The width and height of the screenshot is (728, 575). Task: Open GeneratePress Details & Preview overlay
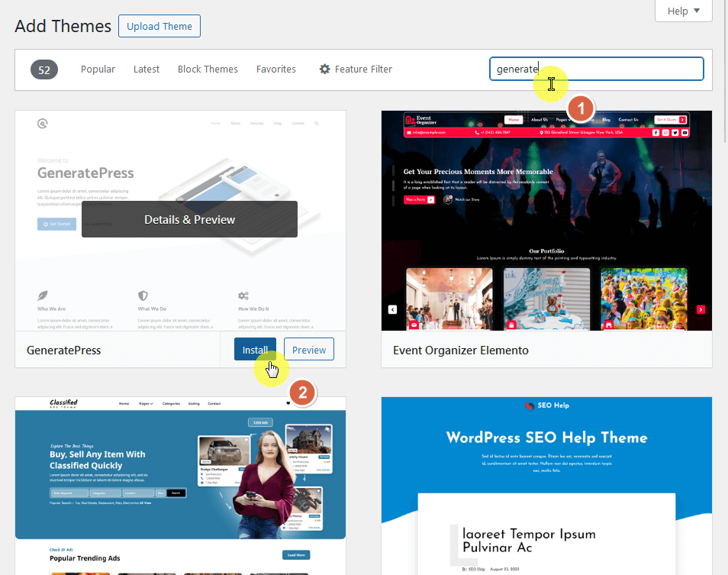189,219
